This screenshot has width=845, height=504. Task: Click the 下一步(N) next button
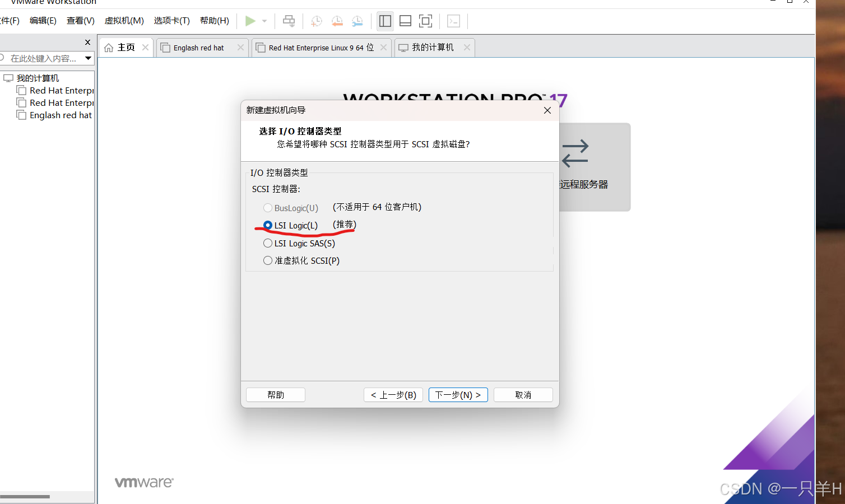coord(458,395)
